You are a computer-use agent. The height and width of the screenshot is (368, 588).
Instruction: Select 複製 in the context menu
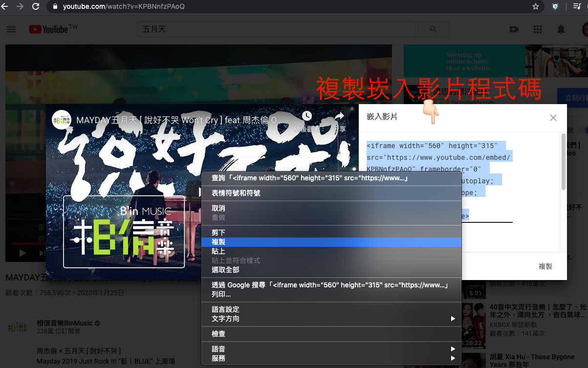pos(331,242)
